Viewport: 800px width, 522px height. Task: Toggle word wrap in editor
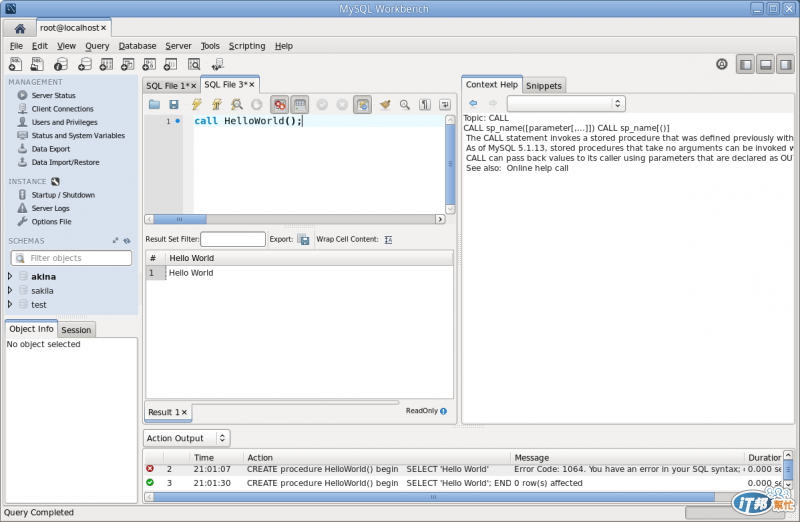point(445,105)
